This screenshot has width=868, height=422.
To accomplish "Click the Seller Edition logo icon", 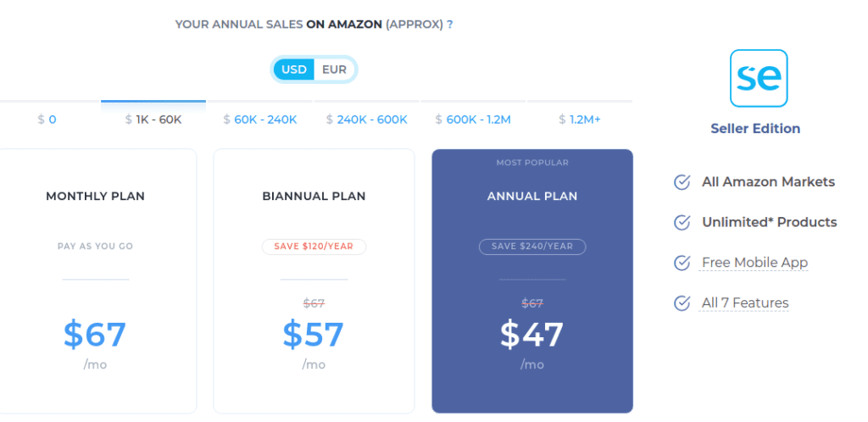I will [x=759, y=78].
